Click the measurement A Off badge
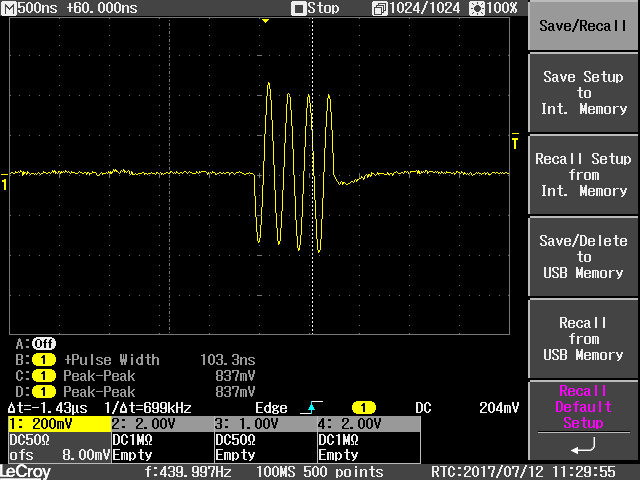Image resolution: width=640 pixels, height=480 pixels. click(x=44, y=344)
